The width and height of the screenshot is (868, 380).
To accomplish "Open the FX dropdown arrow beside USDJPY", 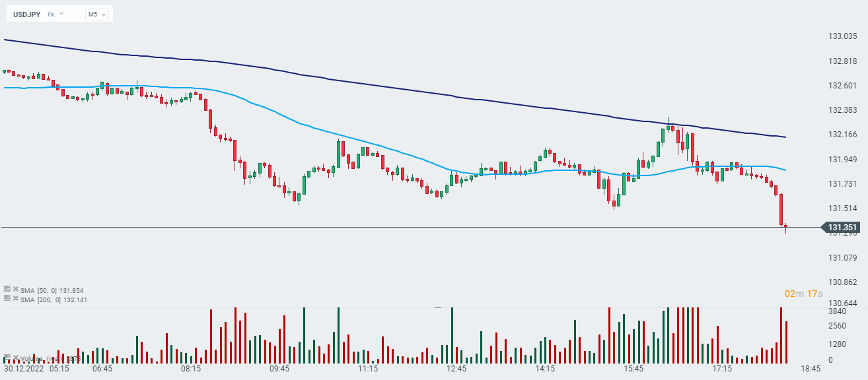I will [61, 14].
